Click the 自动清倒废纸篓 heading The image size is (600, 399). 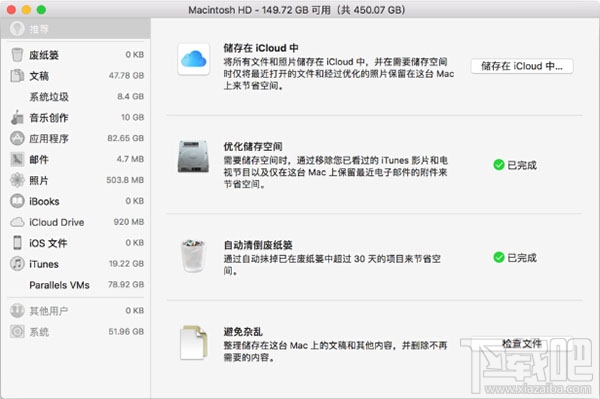pos(258,245)
